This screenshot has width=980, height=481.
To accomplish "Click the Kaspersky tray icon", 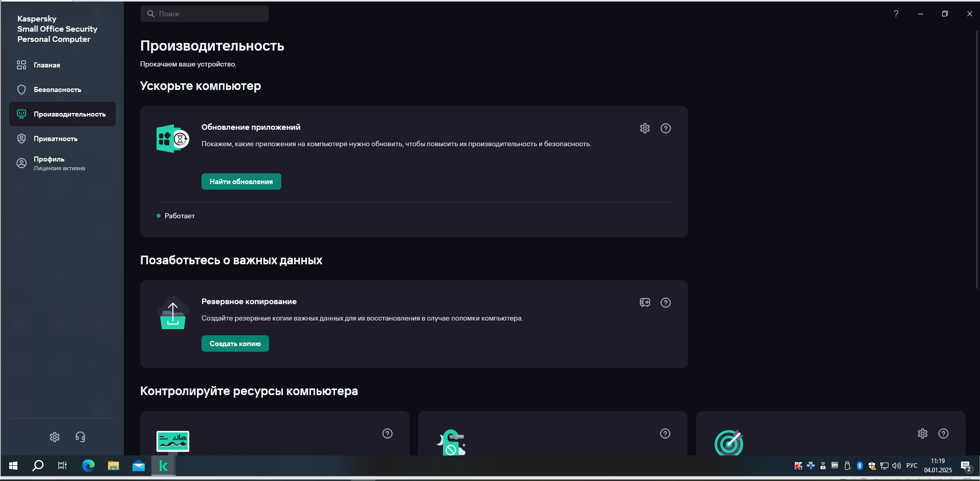I will point(798,466).
